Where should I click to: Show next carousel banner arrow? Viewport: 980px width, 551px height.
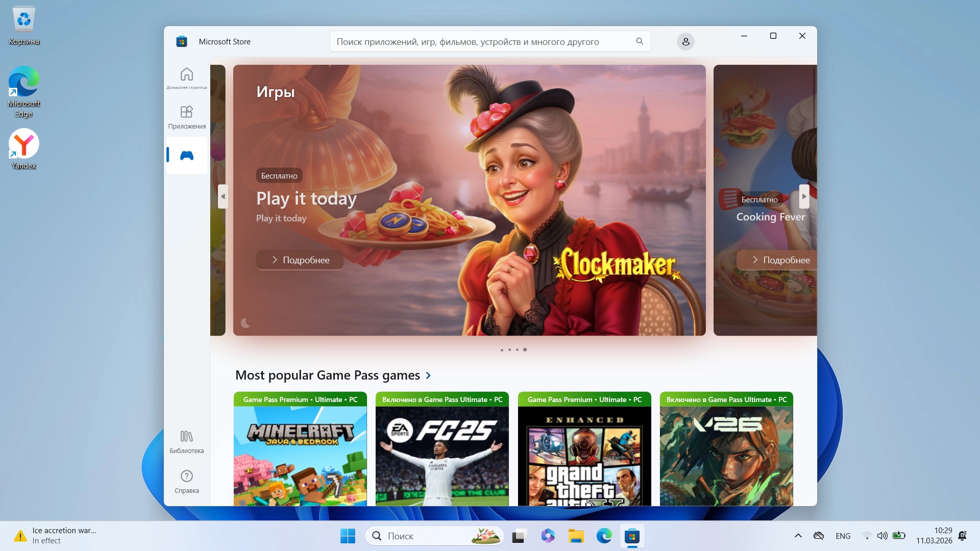pyautogui.click(x=804, y=196)
